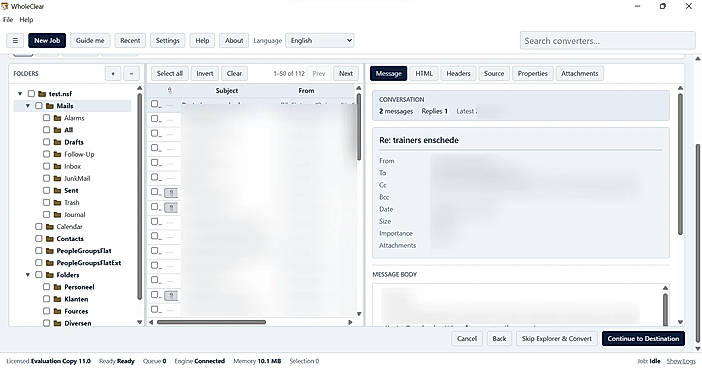Click the New Job button
Image resolution: width=702 pixels, height=368 pixels.
click(x=47, y=40)
